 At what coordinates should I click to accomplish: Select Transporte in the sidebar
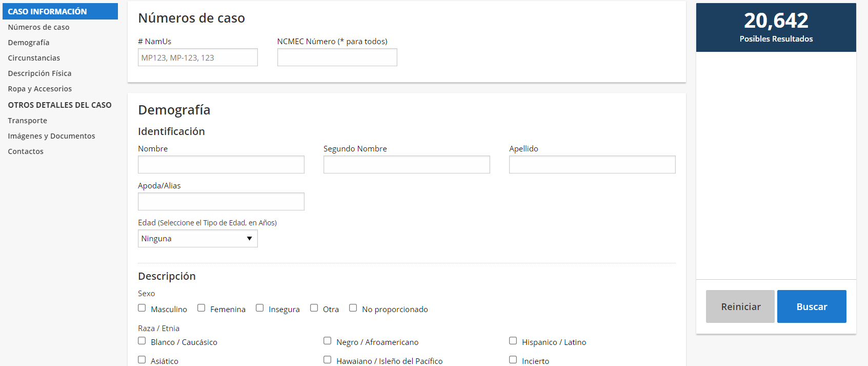(x=28, y=121)
